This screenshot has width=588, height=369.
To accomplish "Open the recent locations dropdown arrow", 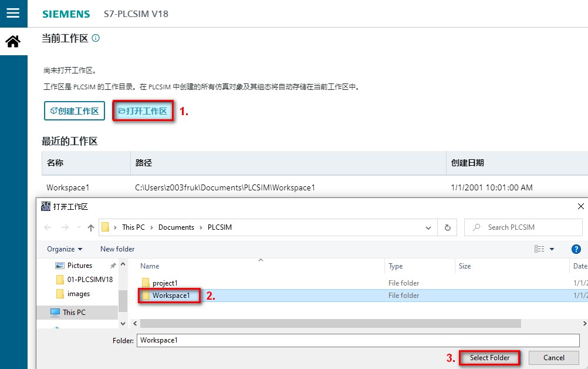I will tap(79, 227).
